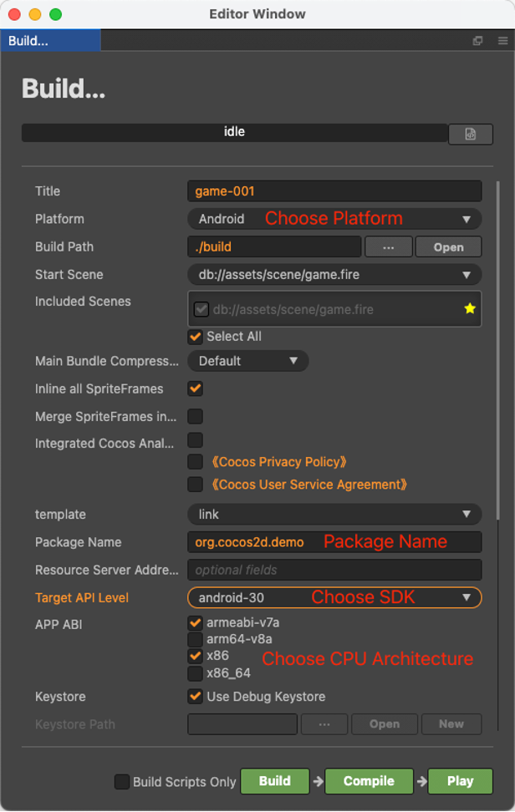
Task: Click the panel pop-out icon
Action: pos(478,40)
